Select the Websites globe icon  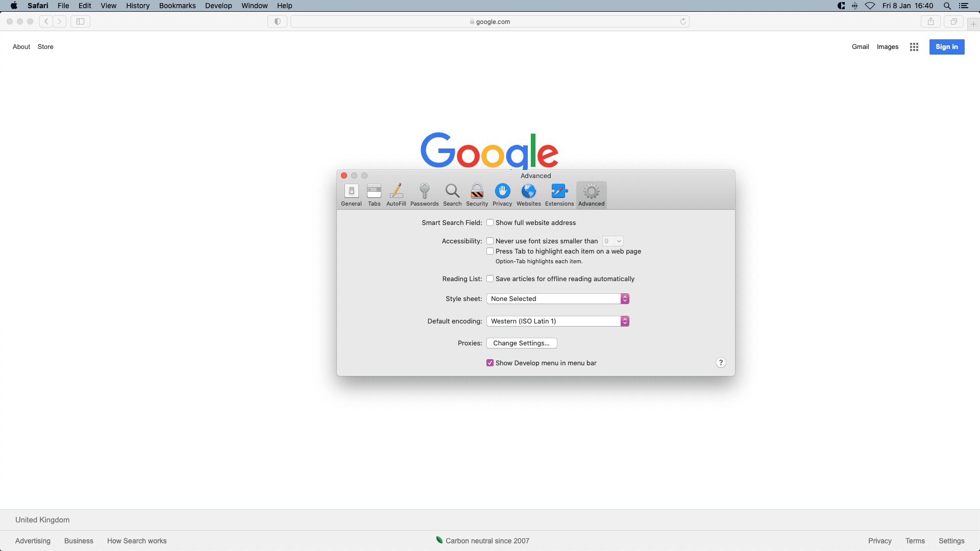528,194
